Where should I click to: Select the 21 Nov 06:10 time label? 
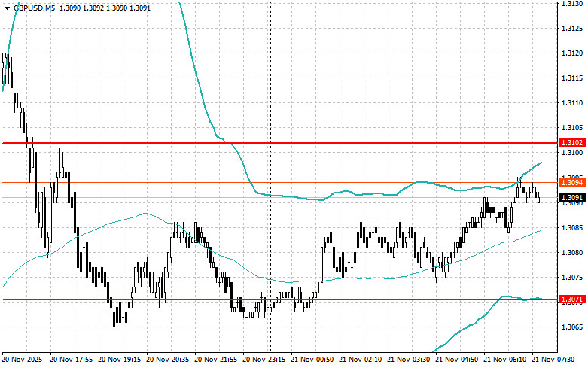(x=505, y=360)
